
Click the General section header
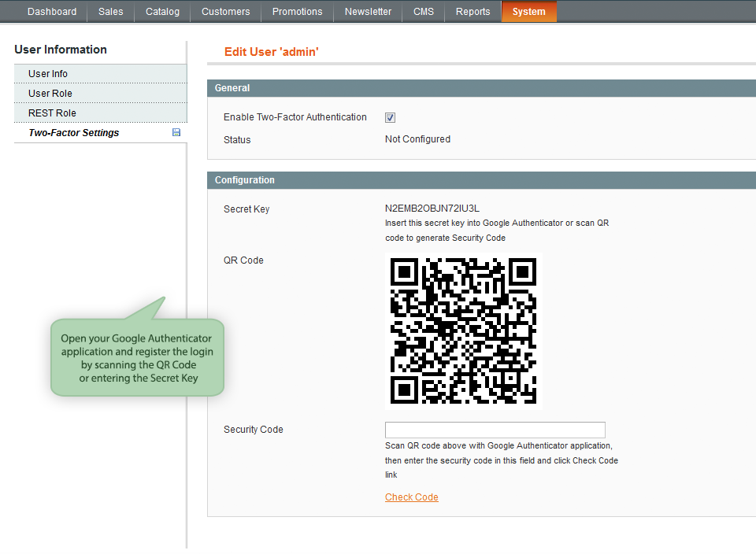pos(481,88)
